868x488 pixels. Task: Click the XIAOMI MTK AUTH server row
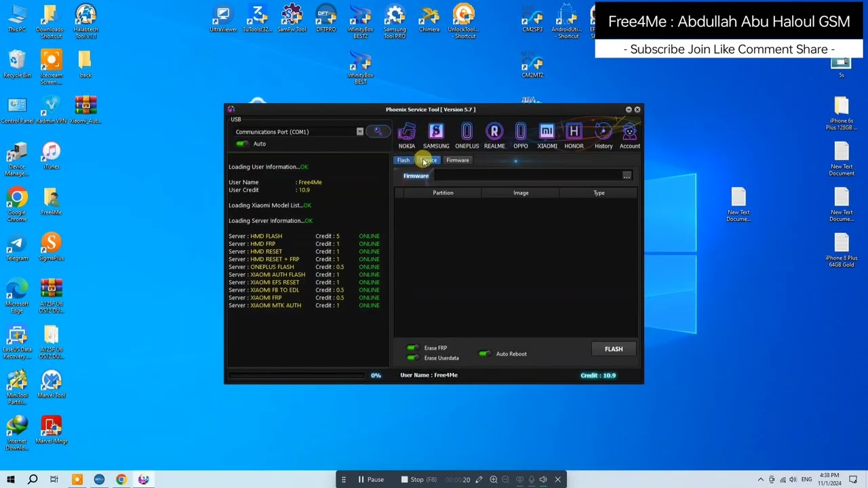pos(304,306)
